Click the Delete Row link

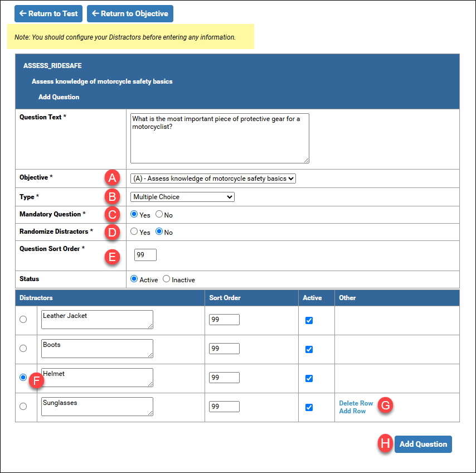pos(356,403)
